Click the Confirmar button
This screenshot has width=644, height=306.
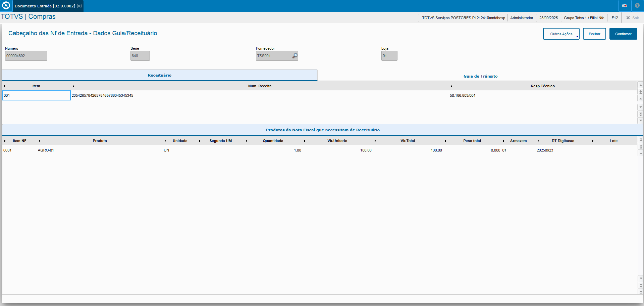[623, 34]
